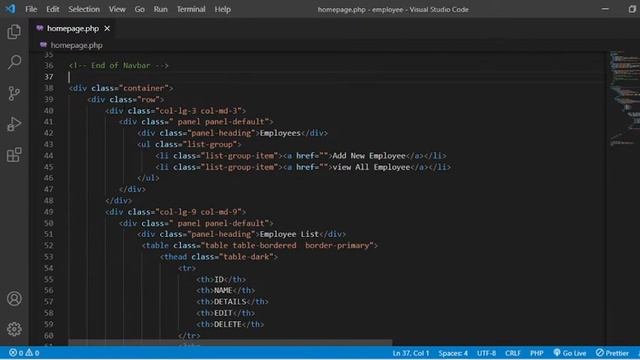Select the homepage.php editor tab
The image size is (640, 360).
pos(73,28)
